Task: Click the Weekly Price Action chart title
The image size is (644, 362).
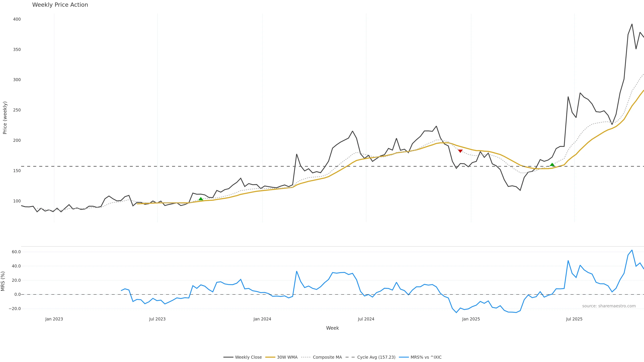Action: click(60, 5)
